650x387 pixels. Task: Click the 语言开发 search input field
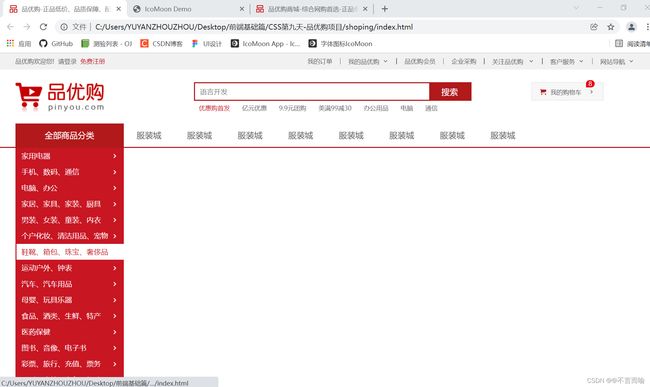pyautogui.click(x=312, y=92)
